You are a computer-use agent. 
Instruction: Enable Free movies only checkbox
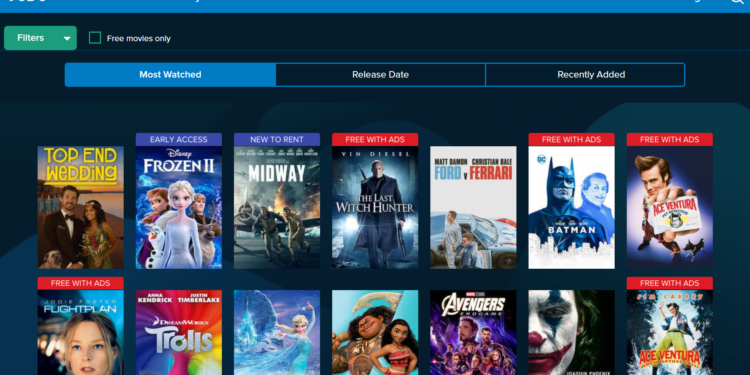coord(95,38)
